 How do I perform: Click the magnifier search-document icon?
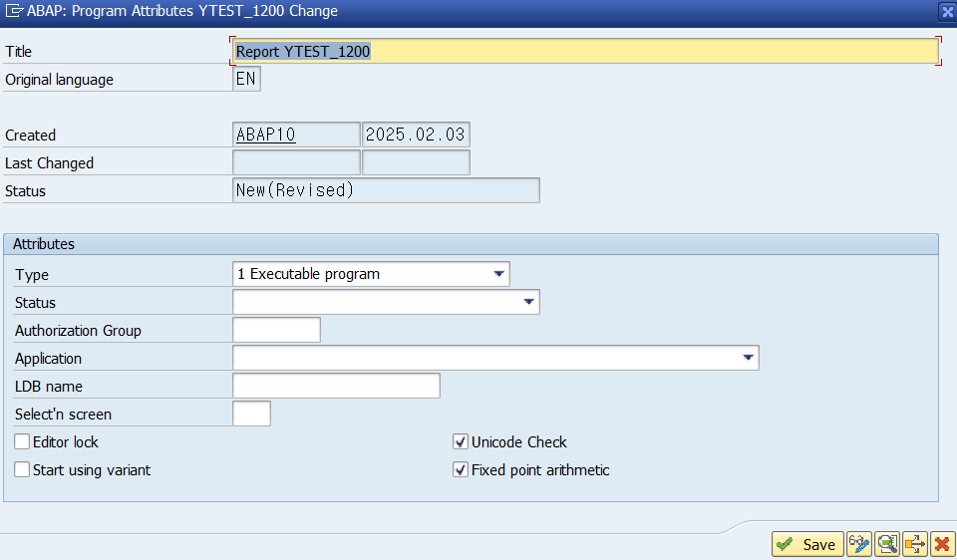click(887, 543)
